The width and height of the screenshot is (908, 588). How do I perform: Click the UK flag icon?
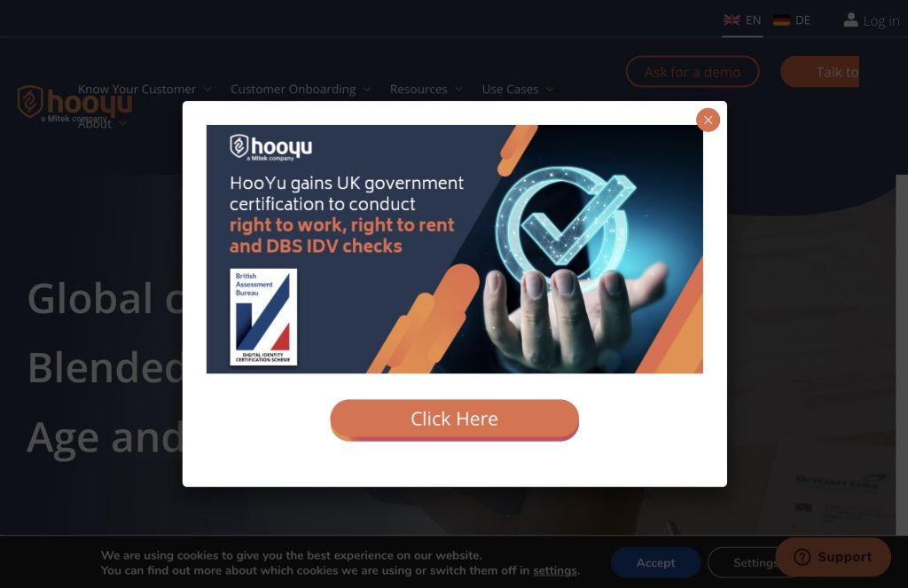tap(732, 20)
